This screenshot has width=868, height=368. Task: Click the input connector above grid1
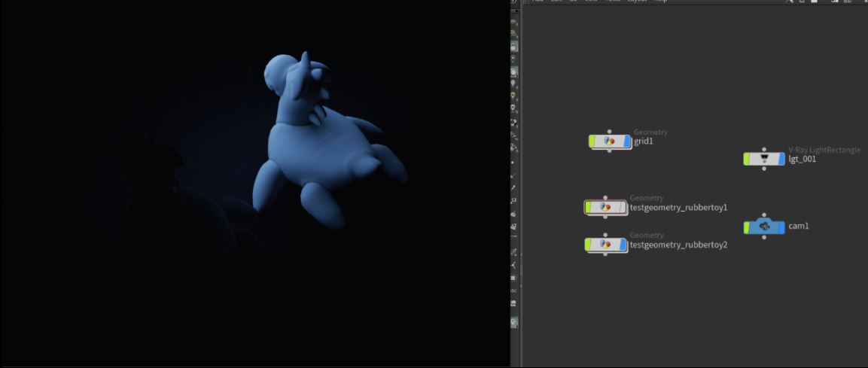pos(610,132)
